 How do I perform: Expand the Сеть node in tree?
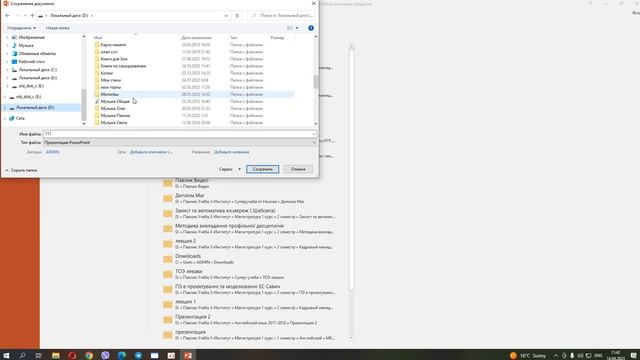click(x=4, y=118)
